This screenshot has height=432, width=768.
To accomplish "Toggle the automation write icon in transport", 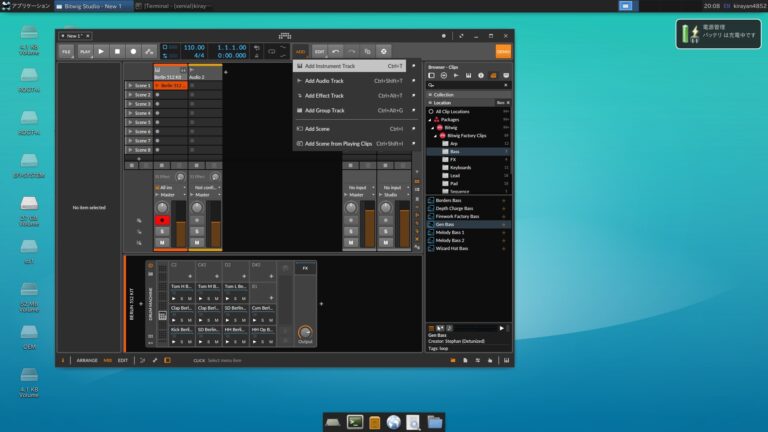I will click(149, 51).
